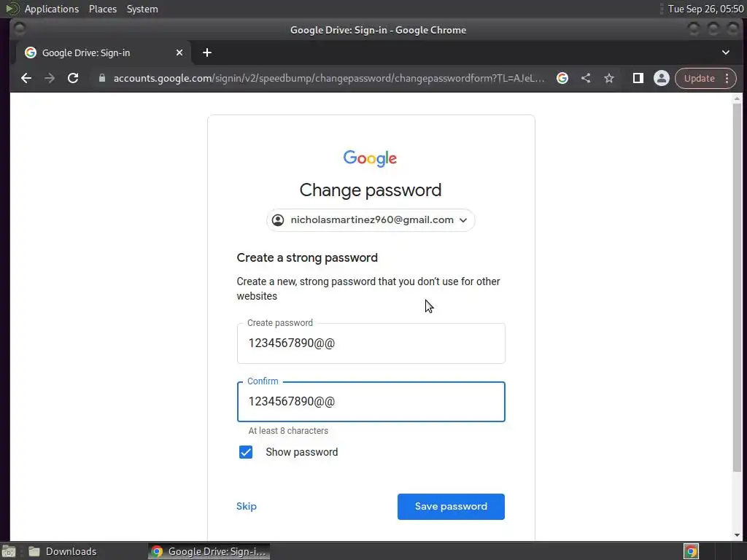The width and height of the screenshot is (747, 560).
Task: Share this page using the share icon
Action: pyautogui.click(x=586, y=78)
